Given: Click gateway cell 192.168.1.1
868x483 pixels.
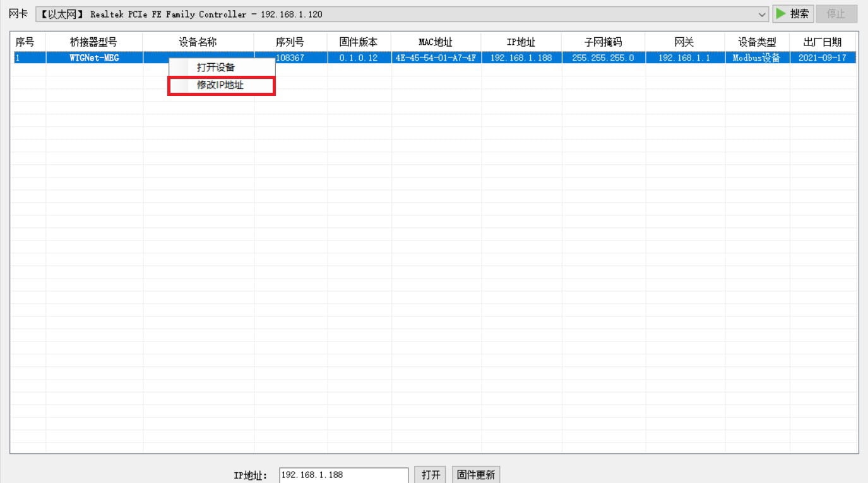Looking at the screenshot, I should coord(685,58).
